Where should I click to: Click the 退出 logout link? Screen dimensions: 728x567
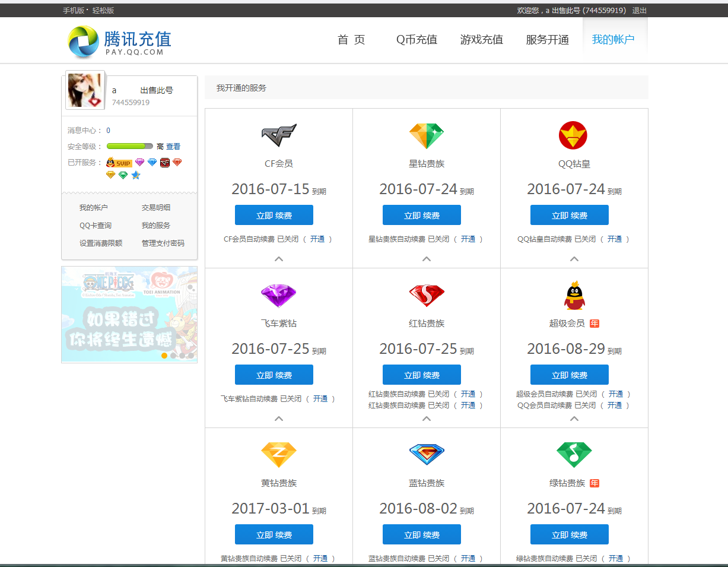pos(640,11)
